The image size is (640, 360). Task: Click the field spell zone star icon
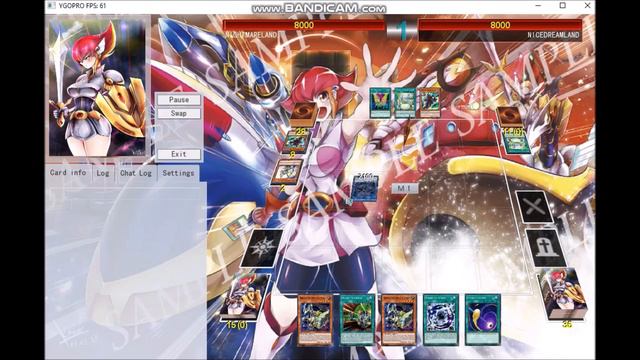point(261,248)
